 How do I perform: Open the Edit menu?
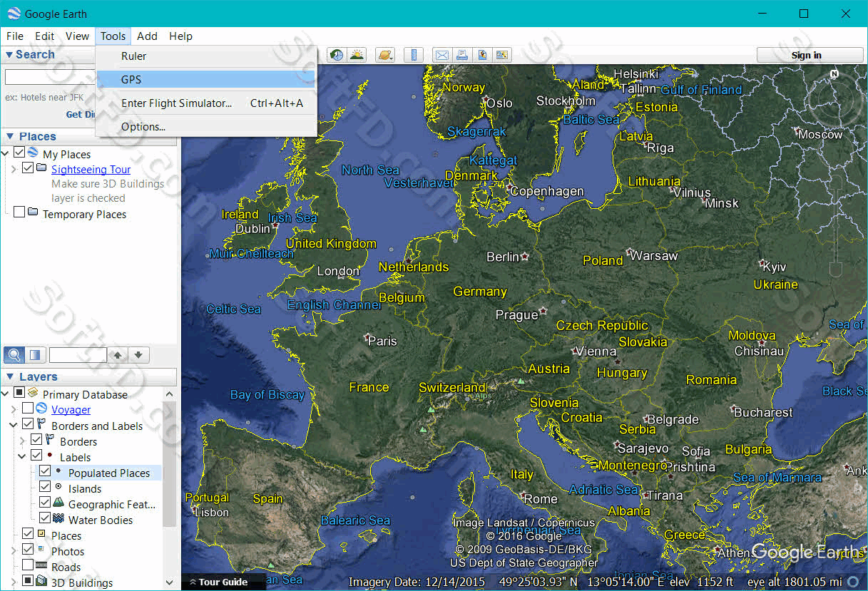click(44, 36)
